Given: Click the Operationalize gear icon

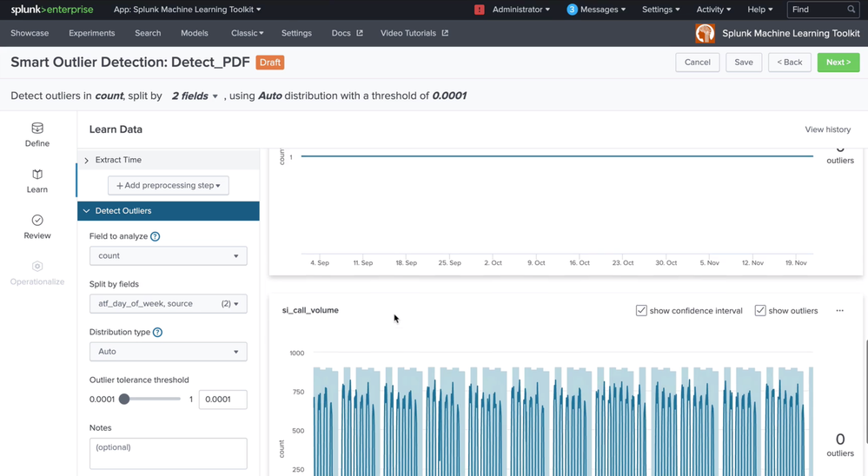Looking at the screenshot, I should [x=37, y=266].
